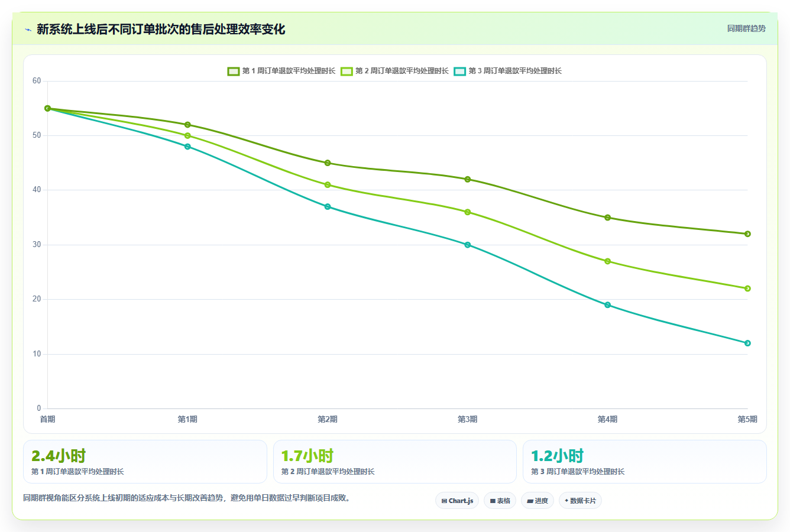This screenshot has height=532, width=790.
Task: Click the 第2期 x-axis label
Action: [x=328, y=419]
